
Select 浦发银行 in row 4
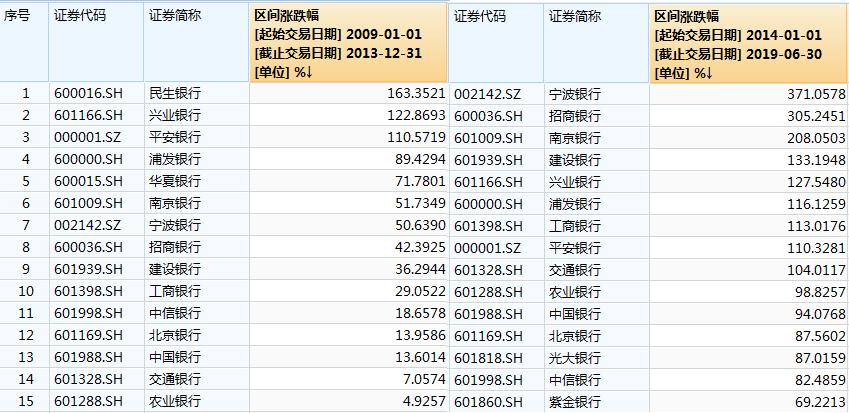click(175, 160)
